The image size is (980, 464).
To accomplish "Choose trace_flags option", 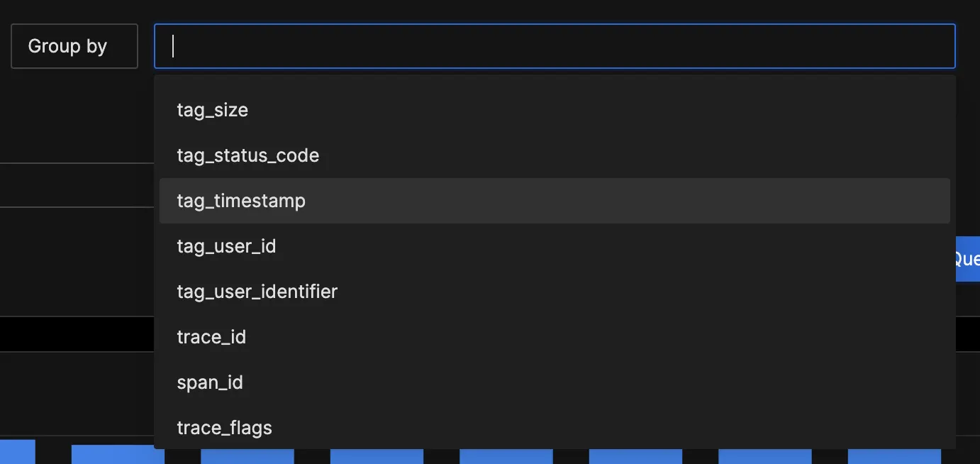I will (x=555, y=428).
